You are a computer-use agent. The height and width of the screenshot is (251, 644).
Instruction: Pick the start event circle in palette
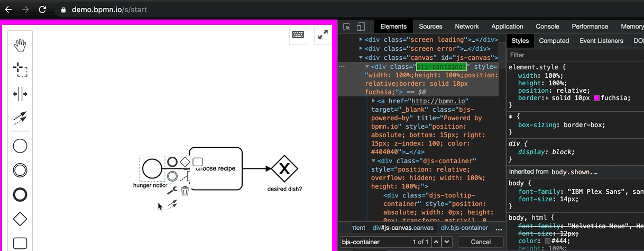point(20,146)
